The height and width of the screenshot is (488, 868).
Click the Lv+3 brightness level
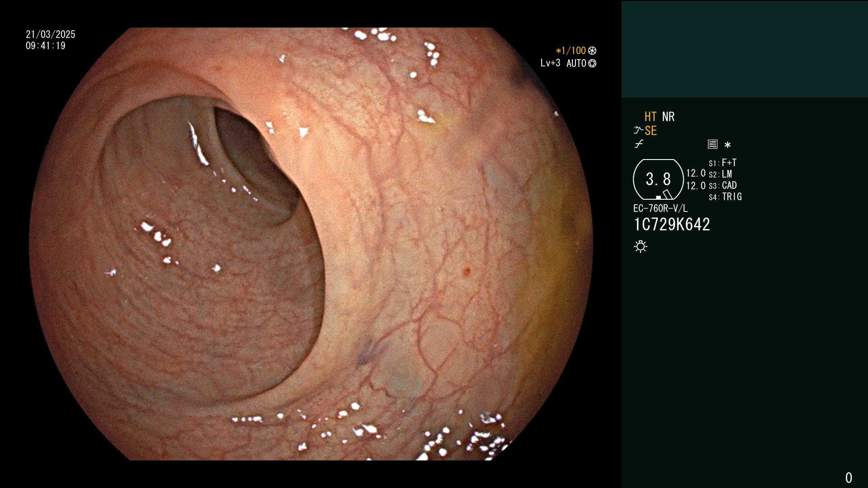(550, 63)
